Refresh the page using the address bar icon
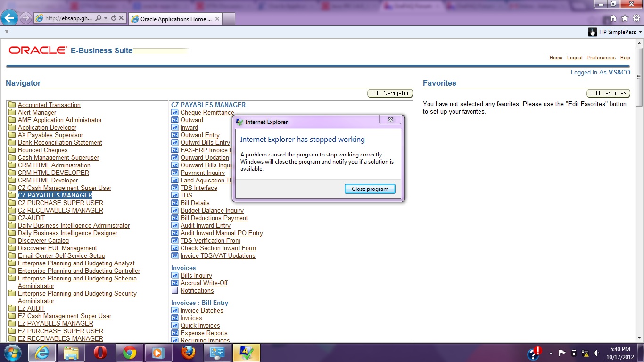This screenshot has height=362, width=644. (x=114, y=18)
